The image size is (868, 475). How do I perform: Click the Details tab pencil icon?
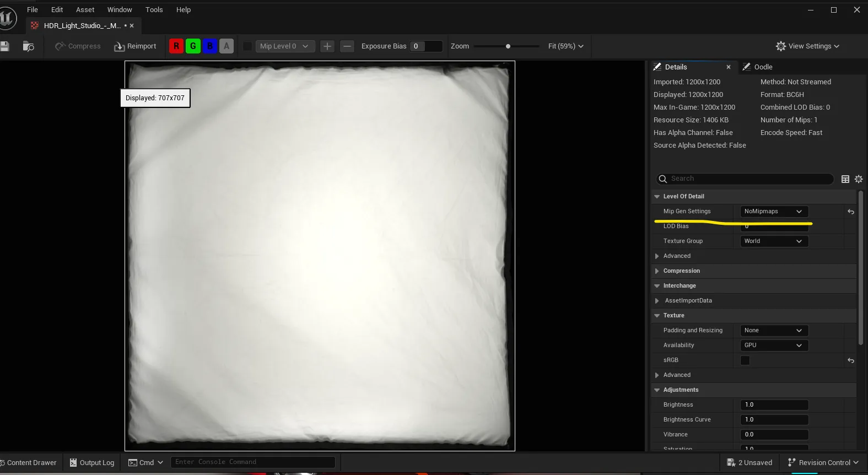657,67
